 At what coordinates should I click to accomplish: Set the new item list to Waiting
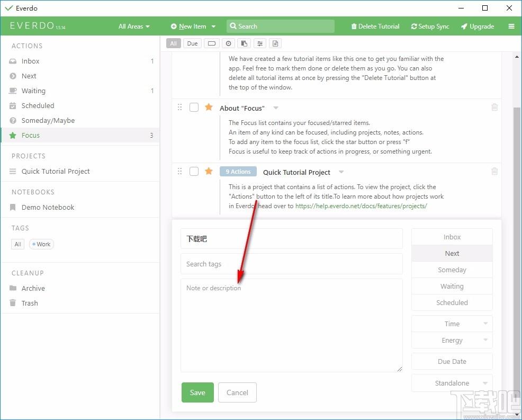[452, 286]
